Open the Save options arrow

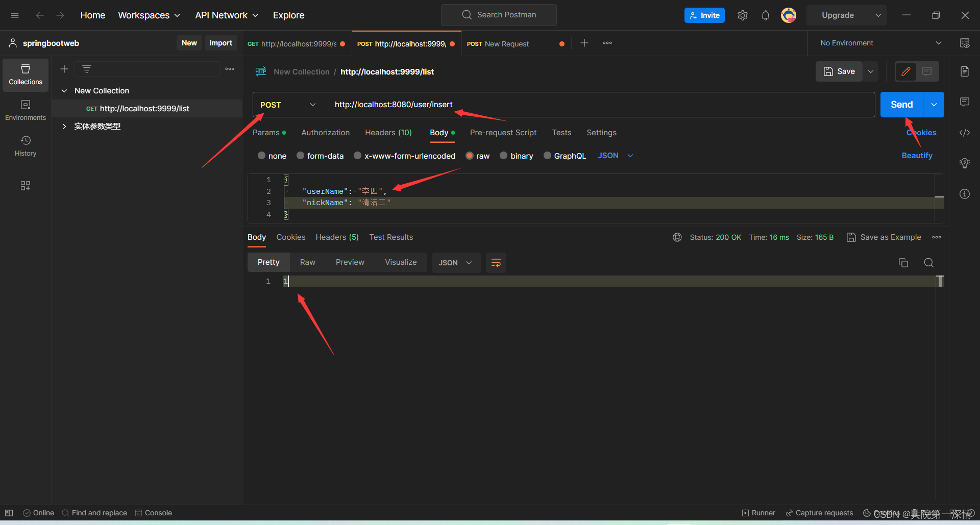point(871,71)
